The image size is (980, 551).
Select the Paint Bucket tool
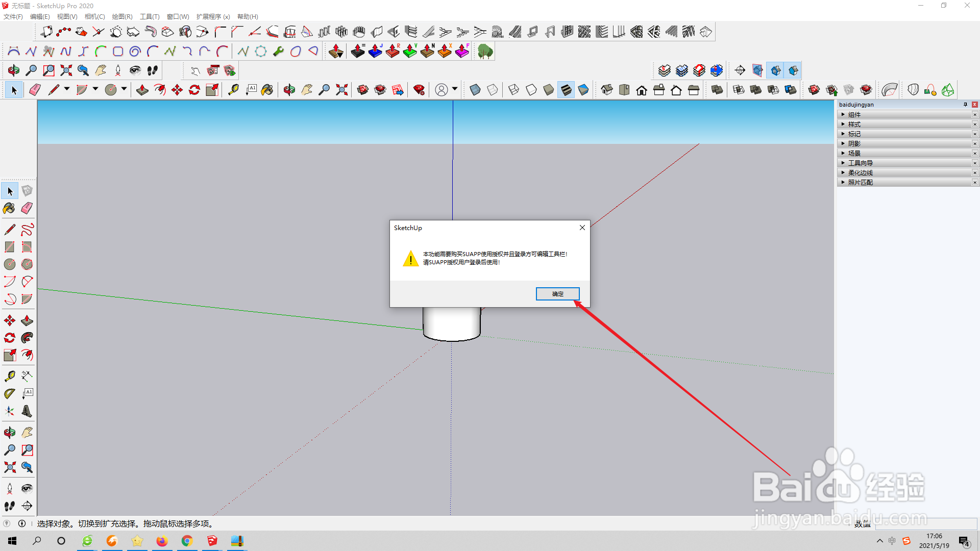[x=9, y=208]
